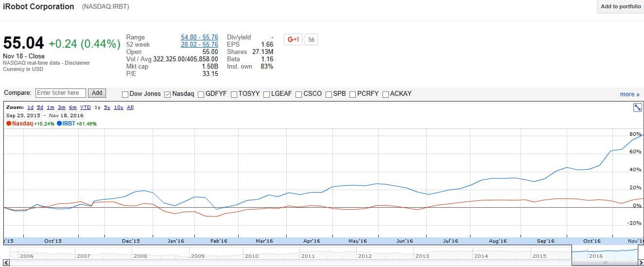Show All time range
This screenshot has width=644, height=267.
tap(130, 107)
